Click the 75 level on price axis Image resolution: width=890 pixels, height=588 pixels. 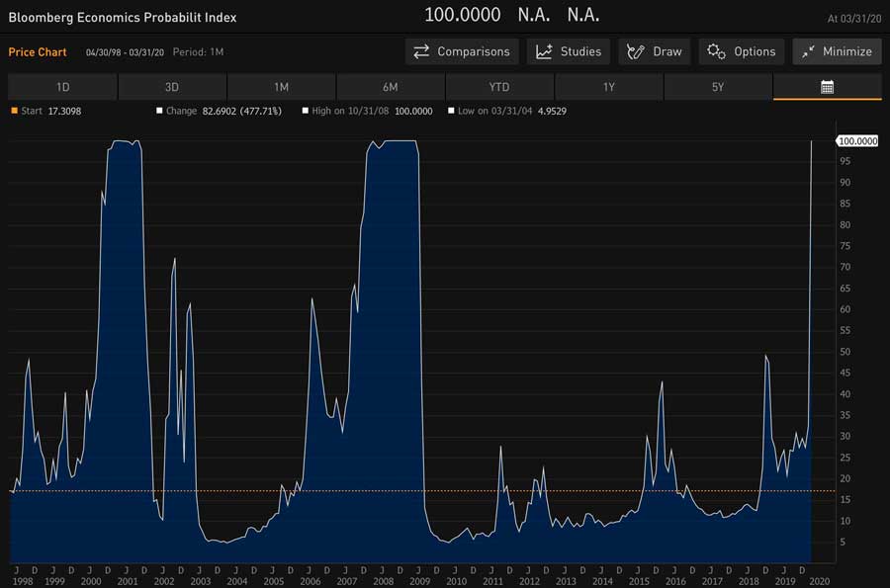(x=845, y=245)
